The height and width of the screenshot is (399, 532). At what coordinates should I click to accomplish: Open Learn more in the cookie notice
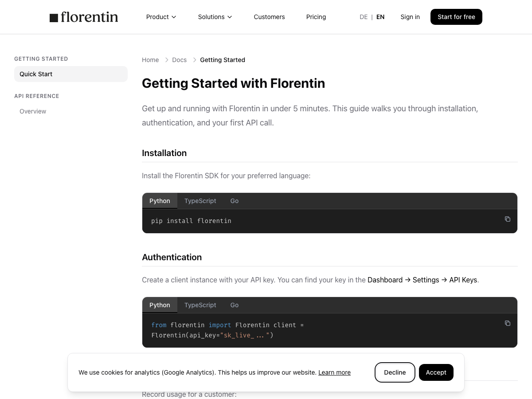point(334,372)
